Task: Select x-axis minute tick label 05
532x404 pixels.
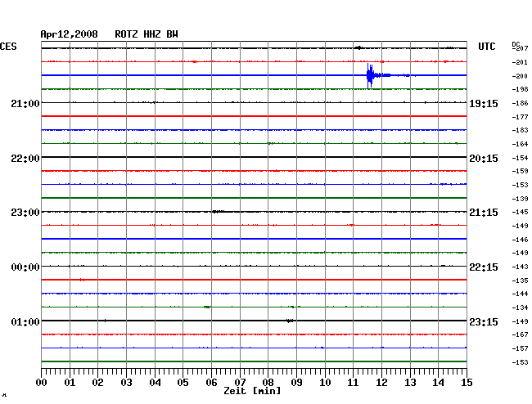Action: tap(183, 383)
